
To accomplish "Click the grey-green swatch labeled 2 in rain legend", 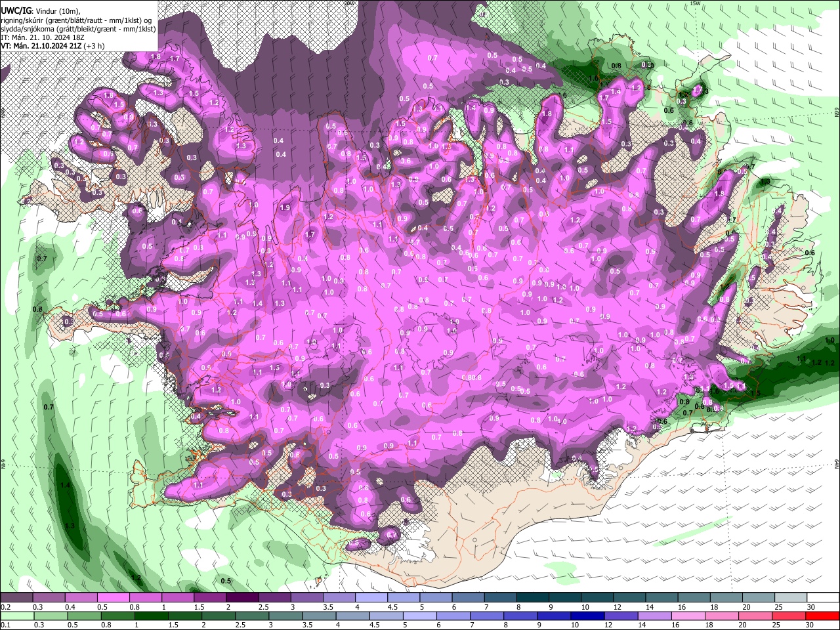I will [219, 616].
